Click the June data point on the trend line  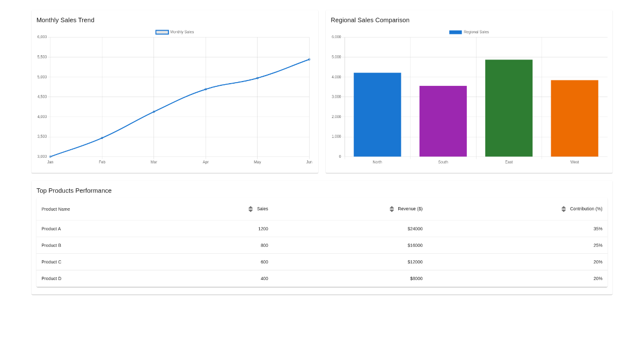[x=309, y=59]
